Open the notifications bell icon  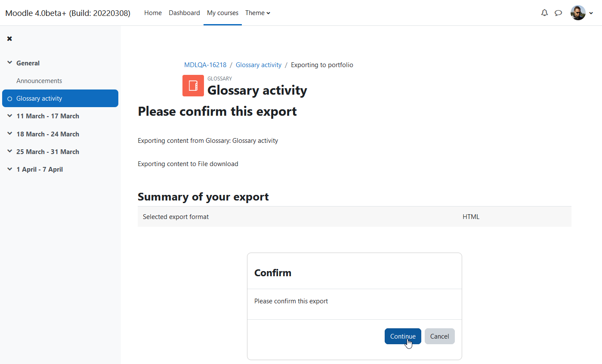pos(544,13)
